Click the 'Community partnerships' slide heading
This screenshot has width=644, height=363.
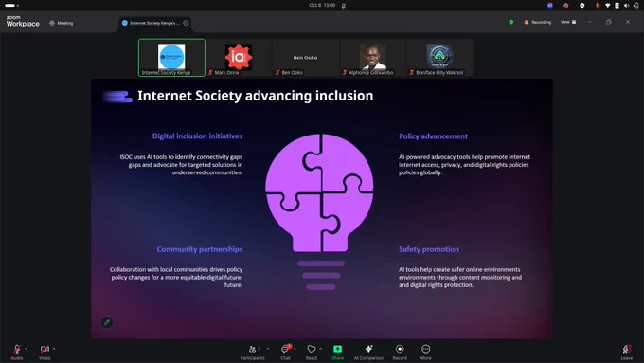coord(200,249)
